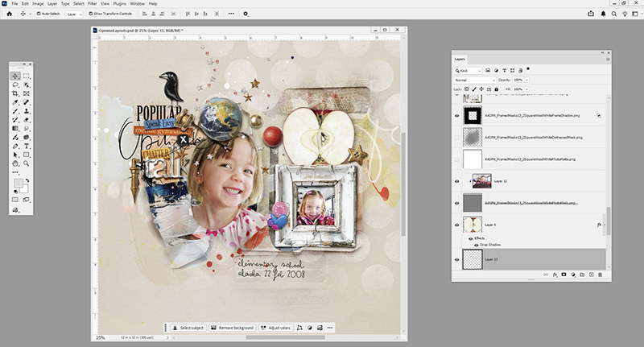The image size is (644, 347).
Task: Select the Frame tool
Action: point(27,93)
